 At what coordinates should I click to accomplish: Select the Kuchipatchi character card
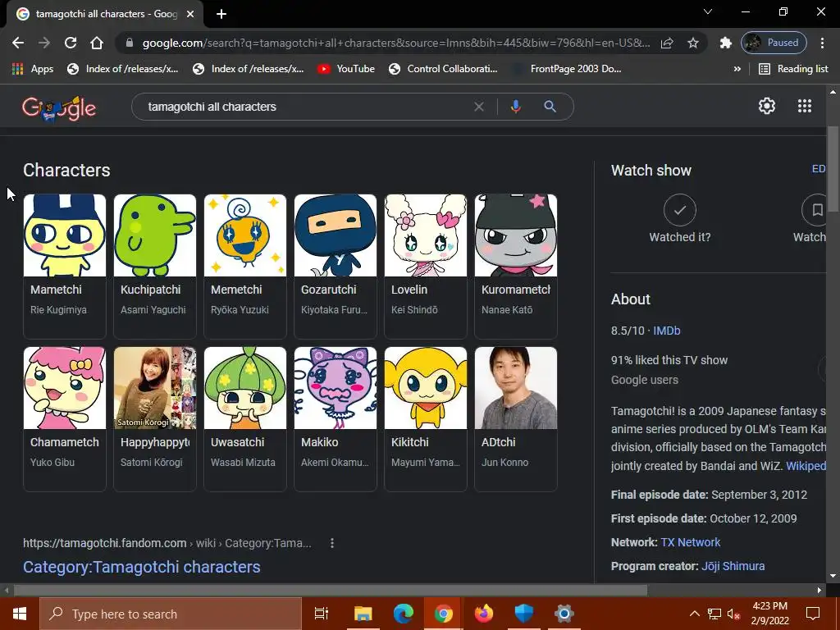pos(155,267)
